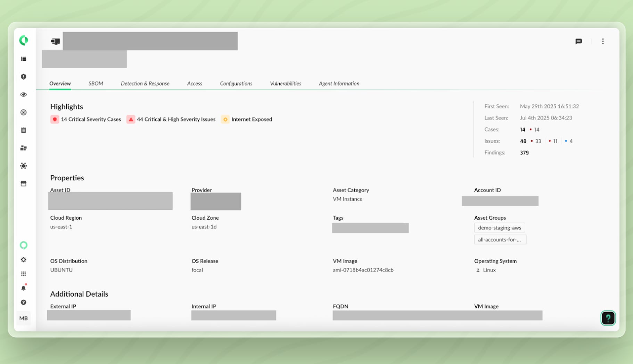This screenshot has height=364, width=633.
Task: Click VM image ami-0718b4ac01274c8cb
Action: (363, 270)
